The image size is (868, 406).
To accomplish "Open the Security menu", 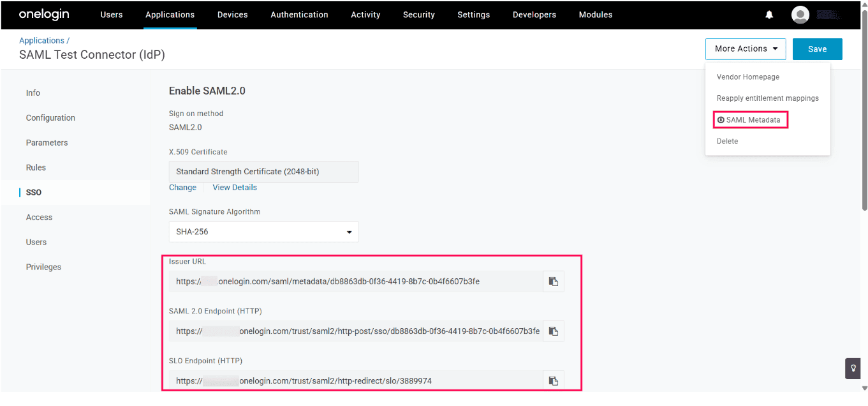I will 419,15.
